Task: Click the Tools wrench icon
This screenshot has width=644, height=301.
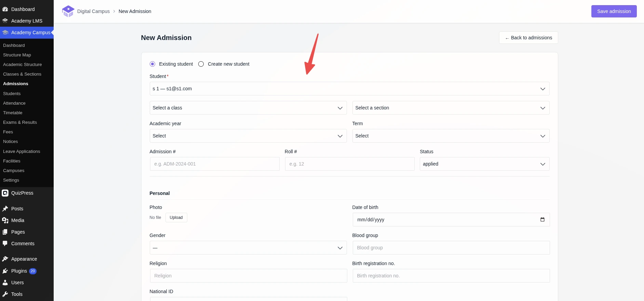Action: (5, 294)
